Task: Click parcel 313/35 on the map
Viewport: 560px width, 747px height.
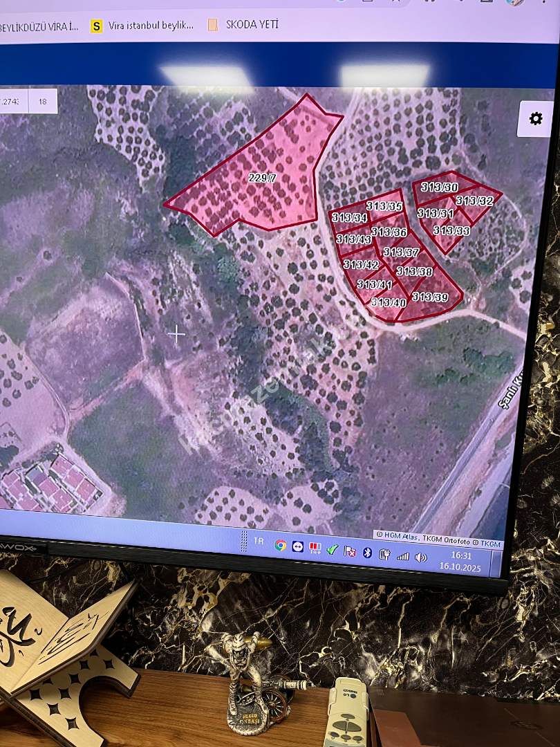Action: pos(384,206)
